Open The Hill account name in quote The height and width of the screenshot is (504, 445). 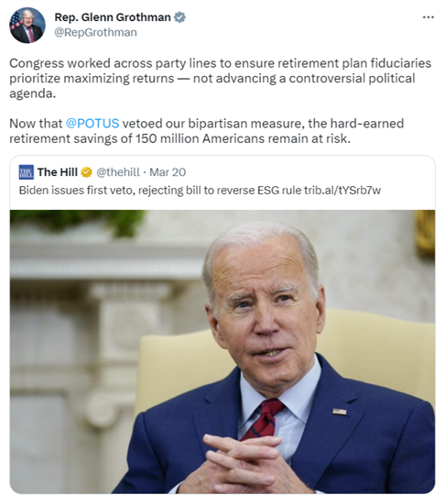coord(58,172)
